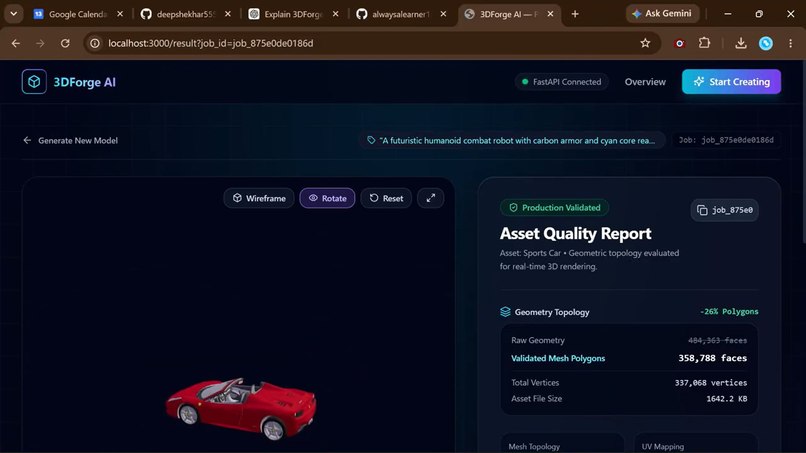The width and height of the screenshot is (806, 453).
Task: Open the tab search dropdown arrow
Action: [14, 14]
